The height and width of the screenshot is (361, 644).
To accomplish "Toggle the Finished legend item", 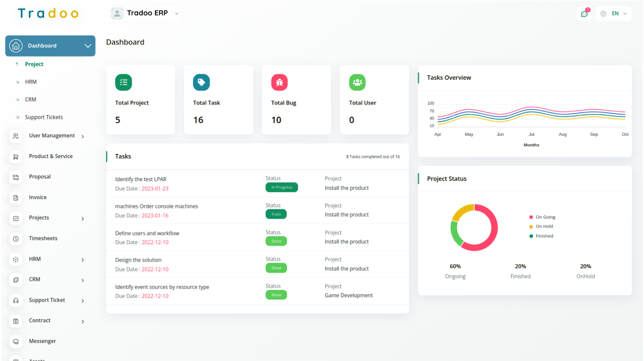I will (544, 236).
